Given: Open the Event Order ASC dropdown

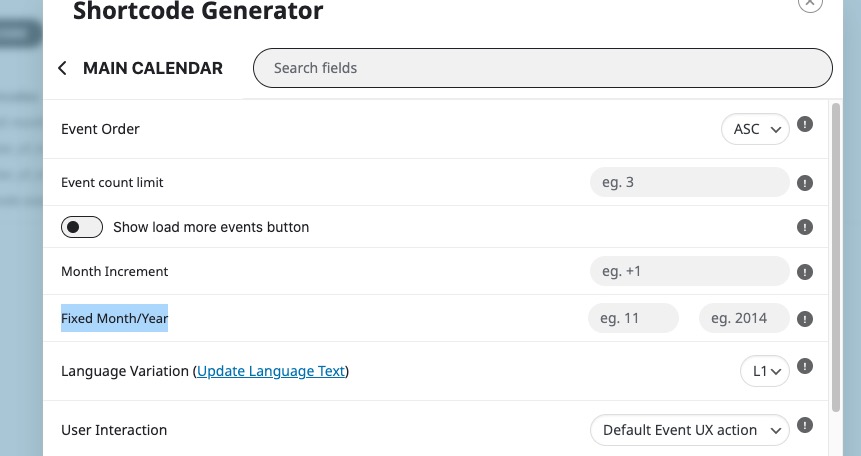Looking at the screenshot, I should [755, 129].
